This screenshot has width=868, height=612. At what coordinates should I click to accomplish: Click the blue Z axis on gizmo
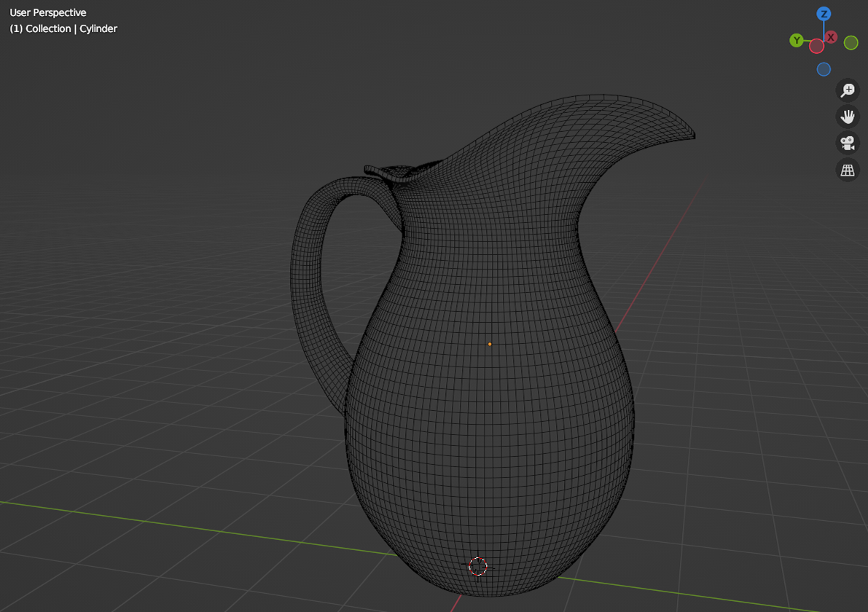point(824,14)
